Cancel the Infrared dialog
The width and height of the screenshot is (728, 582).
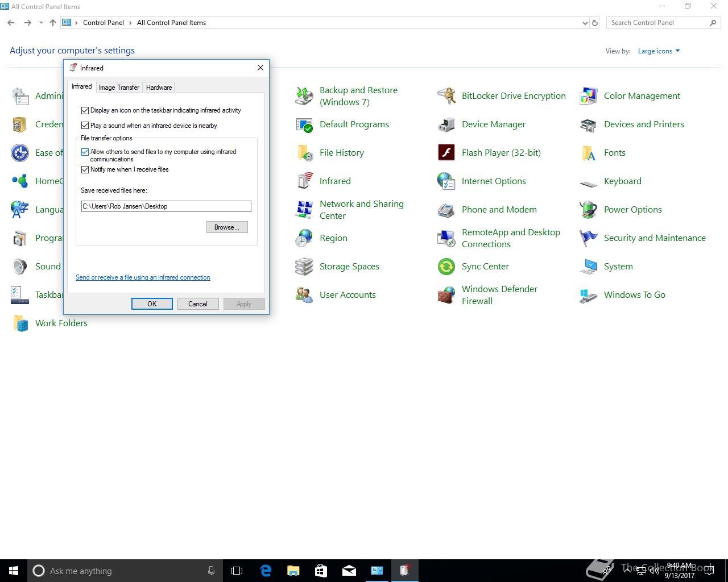point(198,304)
